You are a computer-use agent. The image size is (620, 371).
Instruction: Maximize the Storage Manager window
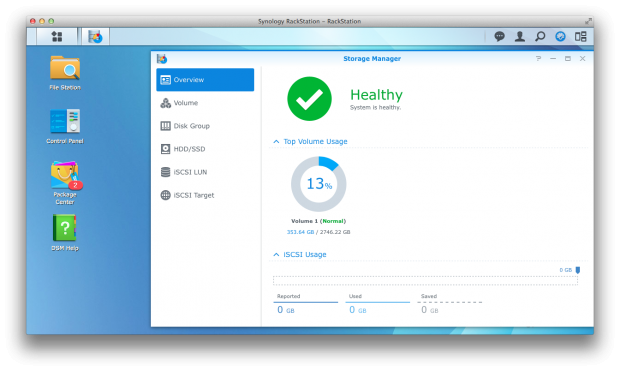tap(567, 59)
